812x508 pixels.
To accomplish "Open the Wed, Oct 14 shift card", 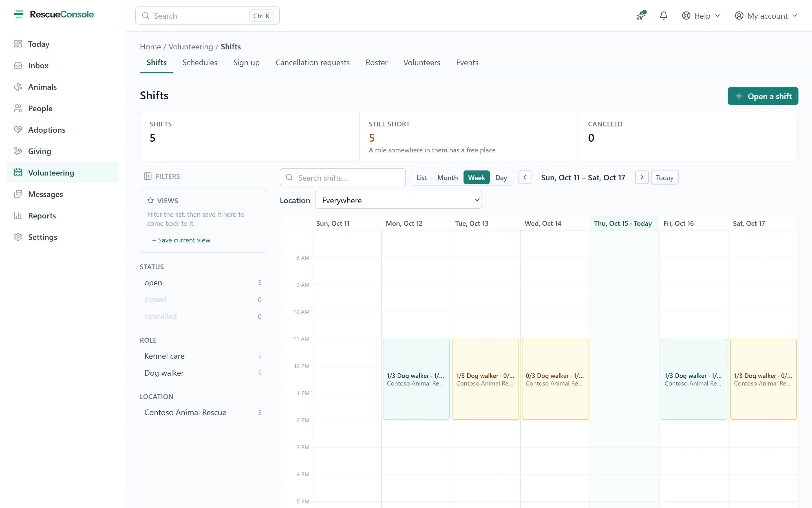I will click(x=555, y=379).
